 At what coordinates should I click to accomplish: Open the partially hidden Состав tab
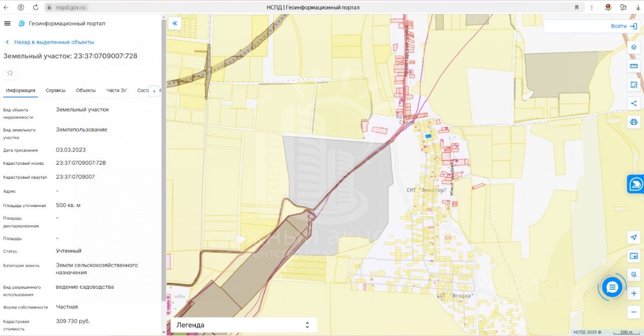[x=143, y=90]
